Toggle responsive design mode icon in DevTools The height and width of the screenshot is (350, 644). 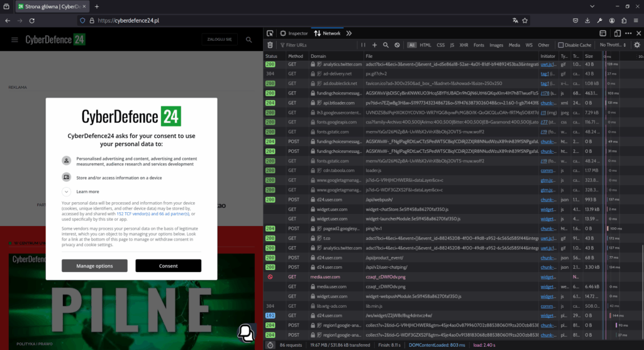[617, 33]
